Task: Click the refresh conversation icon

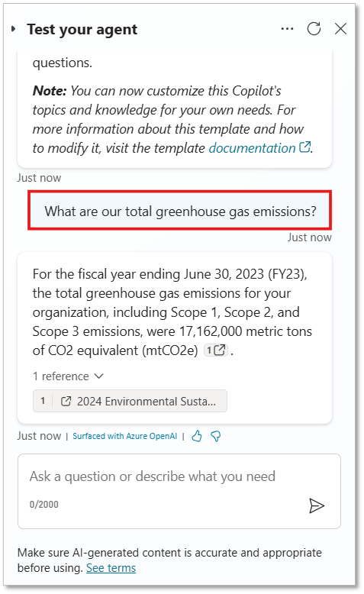Action: (314, 29)
